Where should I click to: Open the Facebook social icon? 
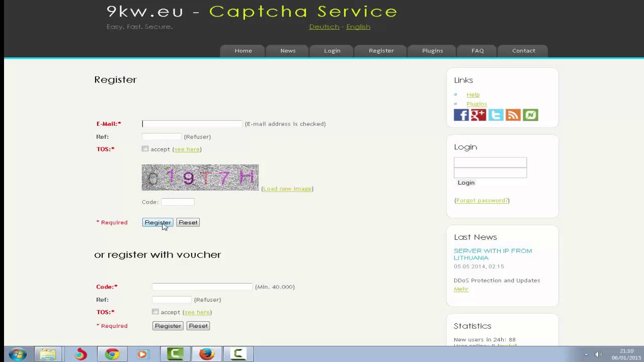(x=461, y=115)
